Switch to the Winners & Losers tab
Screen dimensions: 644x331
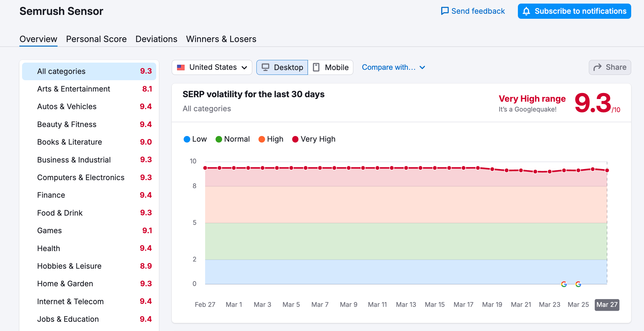pyautogui.click(x=221, y=39)
